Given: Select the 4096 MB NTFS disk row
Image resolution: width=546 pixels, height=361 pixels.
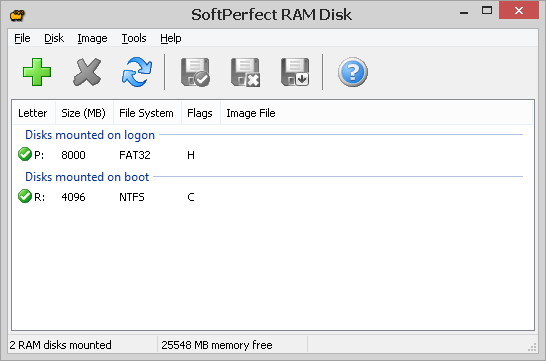Looking at the screenshot, I should [273, 197].
